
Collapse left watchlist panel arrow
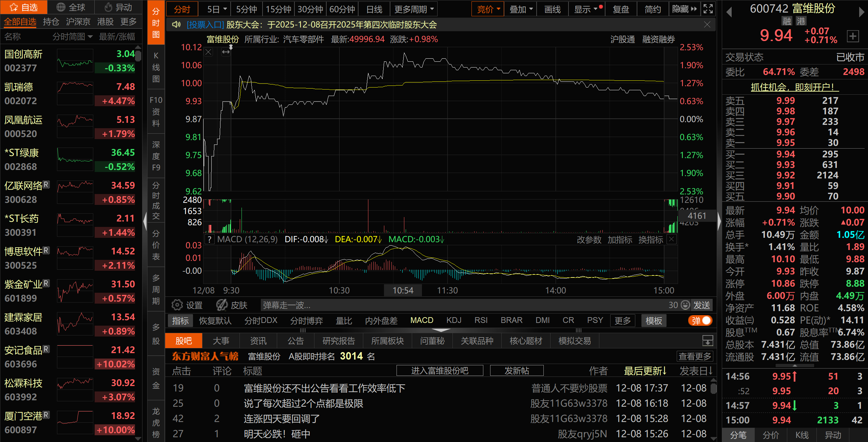point(145,221)
